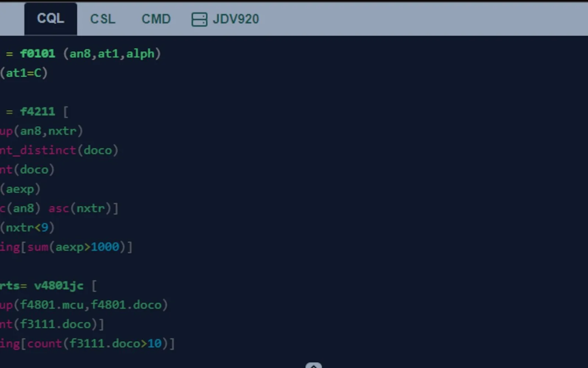Click the (at1=C) filter line
This screenshot has width=588, height=368.
click(x=24, y=73)
